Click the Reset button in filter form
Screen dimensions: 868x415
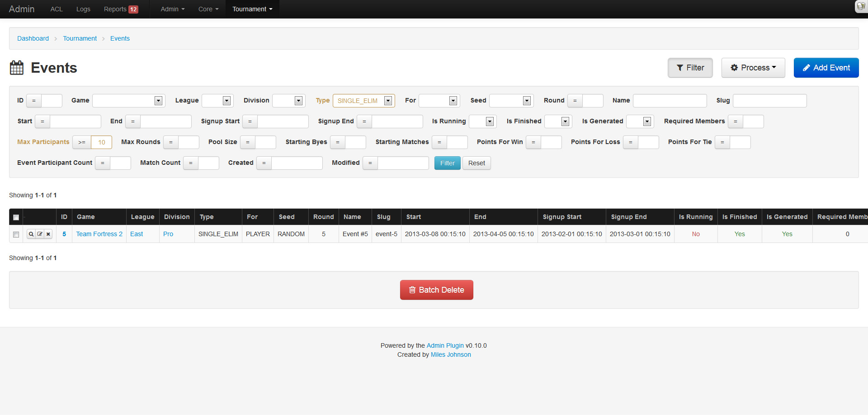pyautogui.click(x=476, y=163)
